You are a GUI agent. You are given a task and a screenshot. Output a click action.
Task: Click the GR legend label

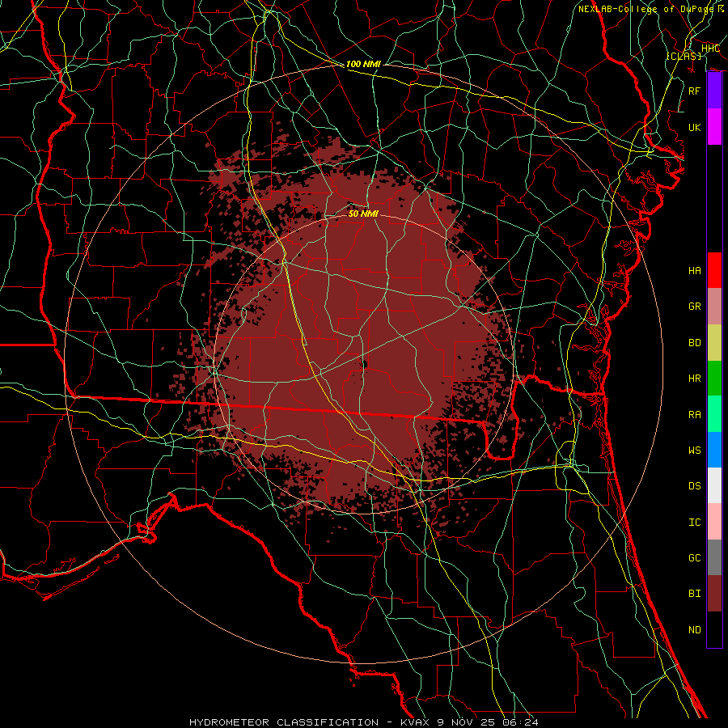[695, 307]
